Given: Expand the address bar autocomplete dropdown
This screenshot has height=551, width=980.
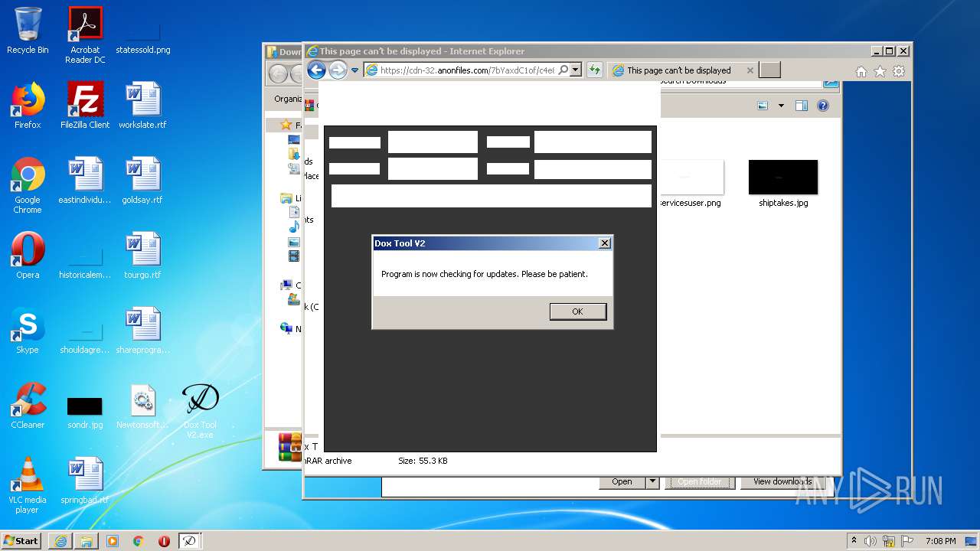Looking at the screenshot, I should pos(576,70).
